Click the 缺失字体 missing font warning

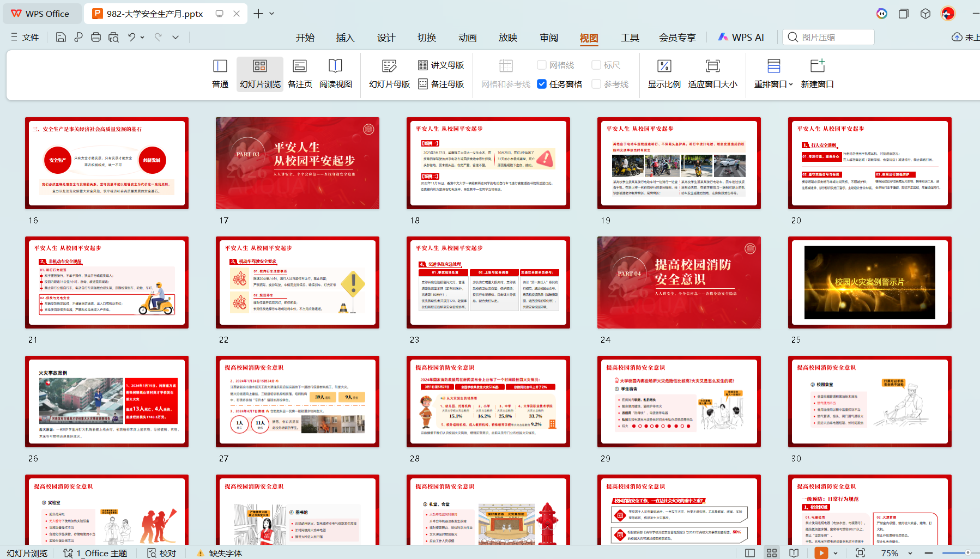coord(219,553)
